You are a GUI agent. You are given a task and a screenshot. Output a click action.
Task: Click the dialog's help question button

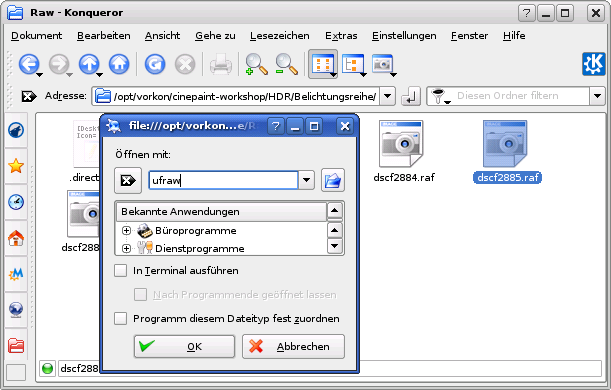coord(276,126)
